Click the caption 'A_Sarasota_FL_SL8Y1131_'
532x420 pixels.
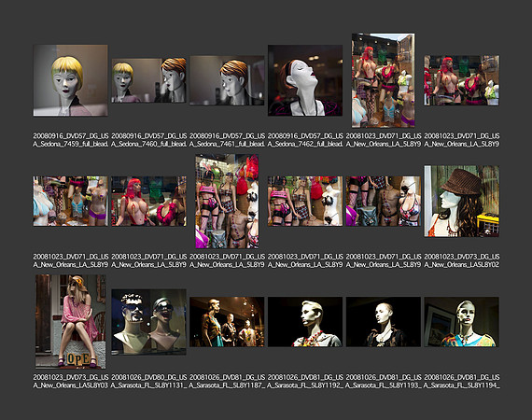click(148, 385)
